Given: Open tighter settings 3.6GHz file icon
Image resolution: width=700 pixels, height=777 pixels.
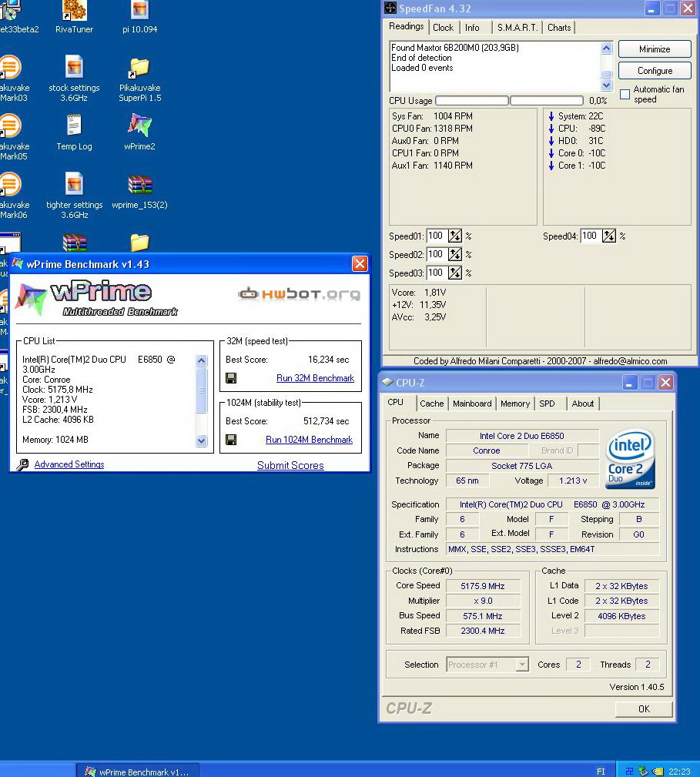Looking at the screenshot, I should [74, 195].
